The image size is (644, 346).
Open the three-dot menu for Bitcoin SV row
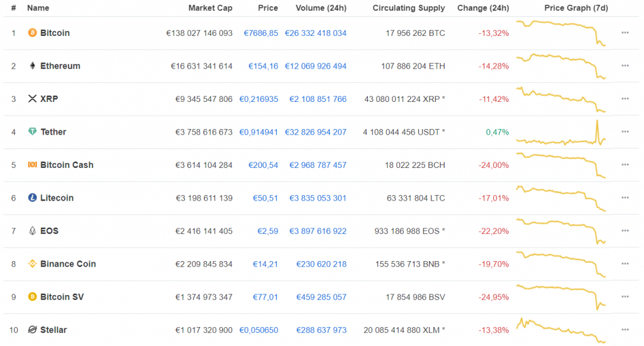point(625,297)
